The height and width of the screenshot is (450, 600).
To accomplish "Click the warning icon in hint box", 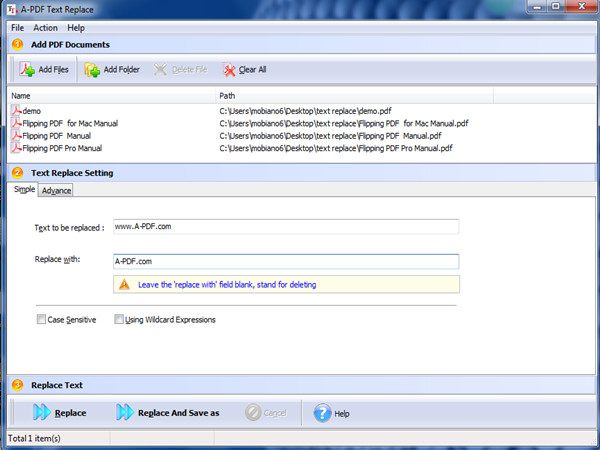I will (124, 284).
